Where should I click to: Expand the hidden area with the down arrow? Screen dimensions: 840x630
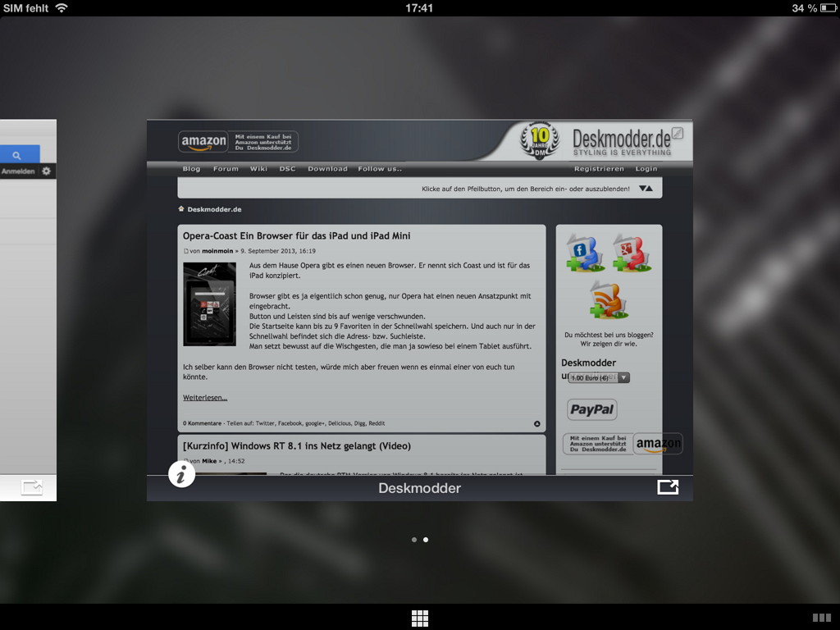click(x=642, y=189)
